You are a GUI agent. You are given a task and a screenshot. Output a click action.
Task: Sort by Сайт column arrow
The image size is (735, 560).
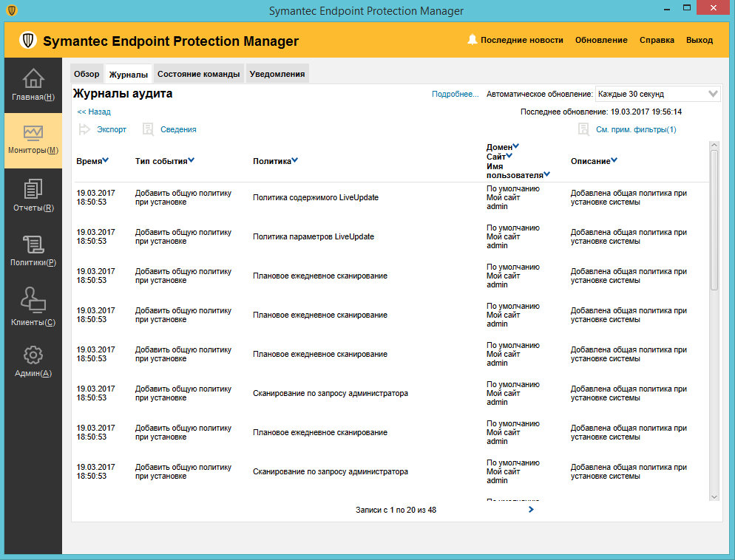coord(509,155)
